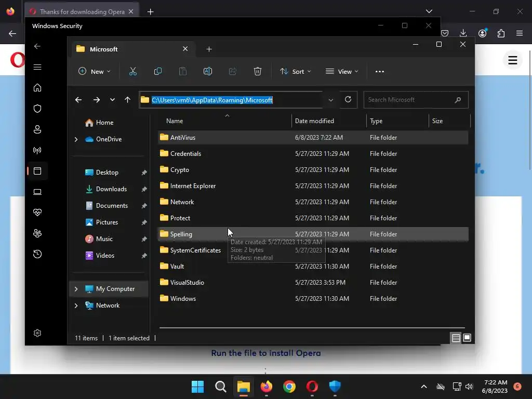Click Windows Start button on taskbar
The height and width of the screenshot is (399, 532).
point(197,387)
